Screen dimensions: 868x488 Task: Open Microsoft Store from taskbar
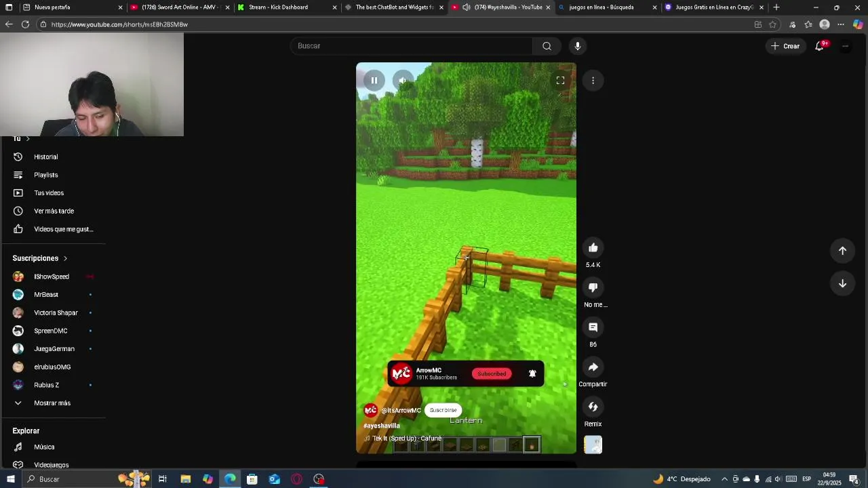click(252, 479)
